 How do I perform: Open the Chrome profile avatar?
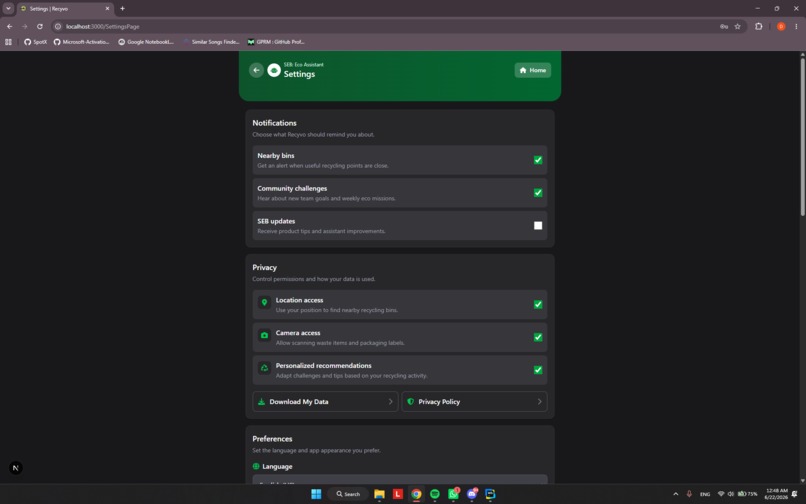click(x=781, y=26)
